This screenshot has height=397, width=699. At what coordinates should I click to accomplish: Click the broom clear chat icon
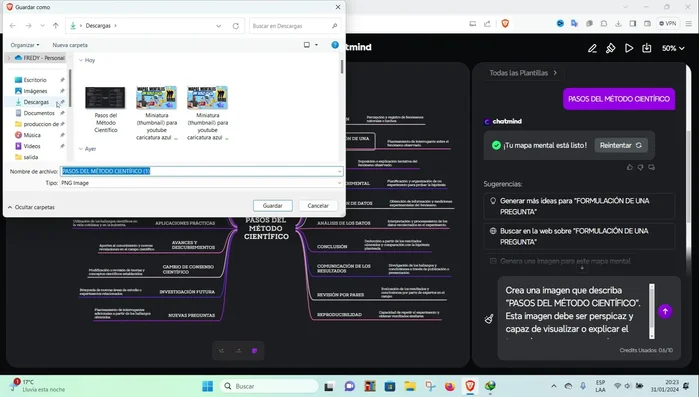489,319
